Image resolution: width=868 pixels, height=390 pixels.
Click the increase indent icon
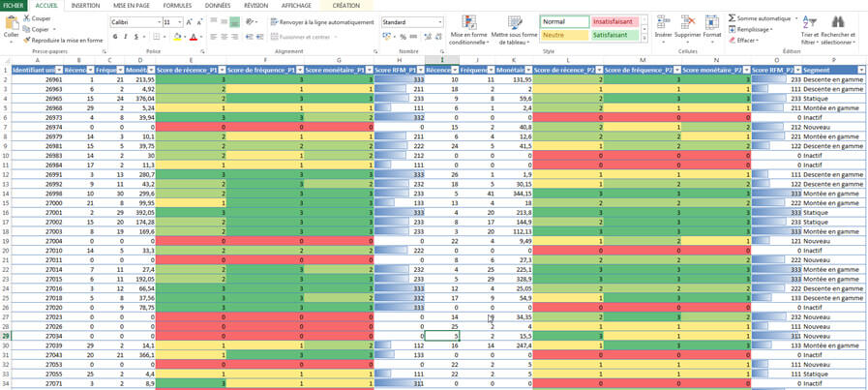259,37
